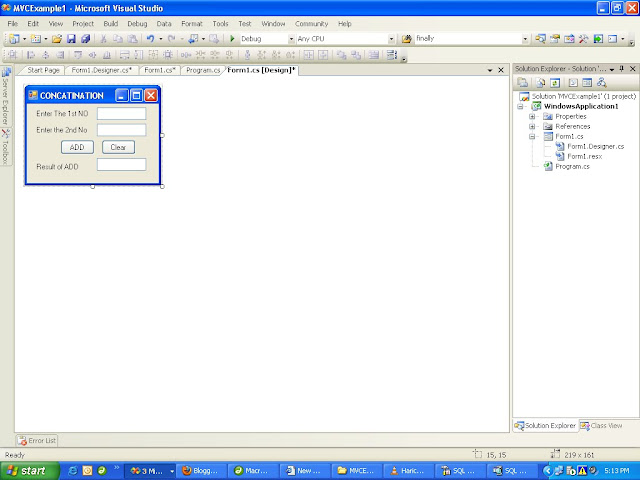Open the File menu
Image resolution: width=640 pixels, height=480 pixels.
(x=13, y=24)
